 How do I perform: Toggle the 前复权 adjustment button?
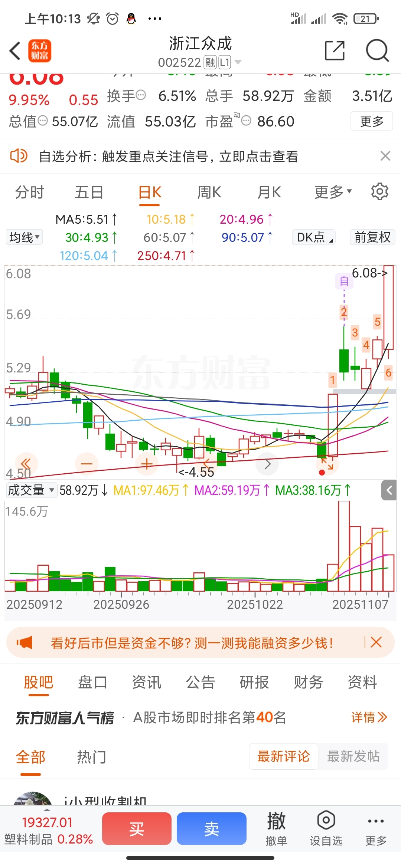(372, 237)
